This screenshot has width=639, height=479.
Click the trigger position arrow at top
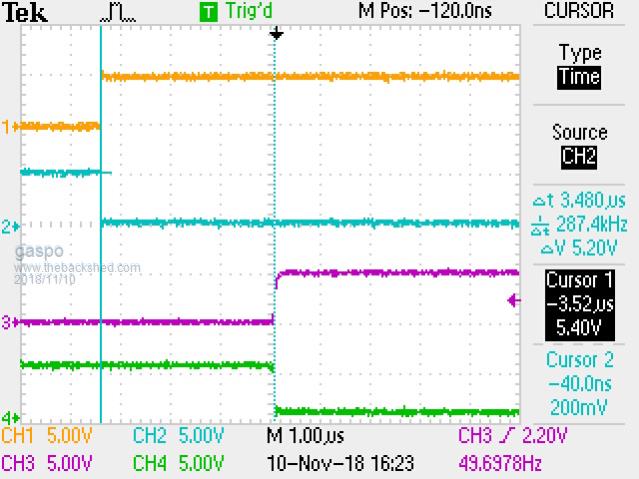coord(277,34)
